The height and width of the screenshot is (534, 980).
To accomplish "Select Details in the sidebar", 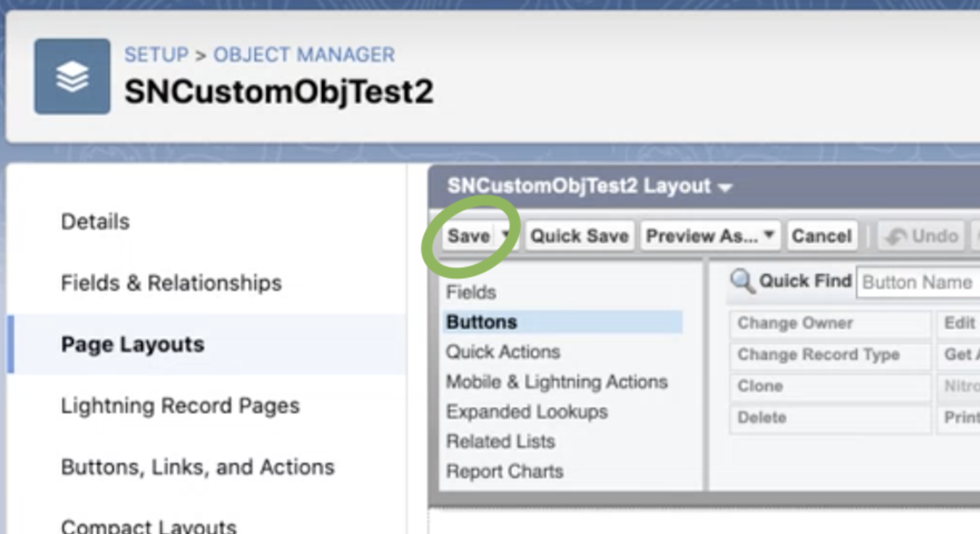I will [95, 222].
